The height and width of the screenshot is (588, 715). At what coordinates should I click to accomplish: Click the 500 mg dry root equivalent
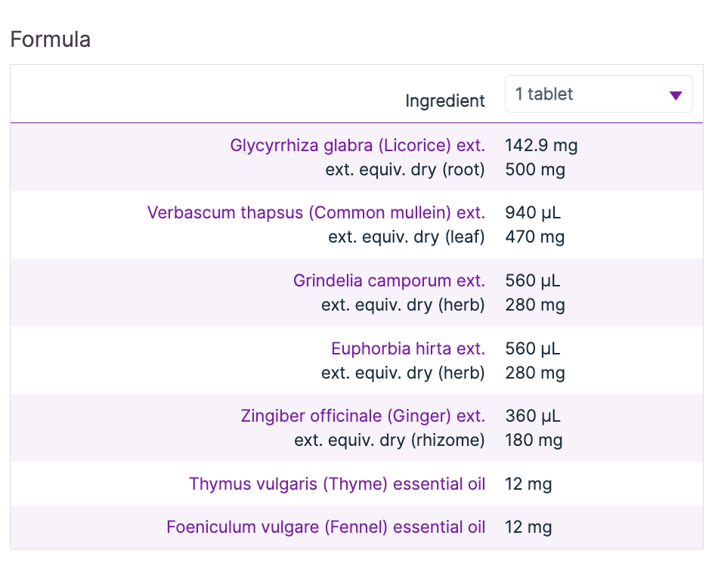point(534,169)
